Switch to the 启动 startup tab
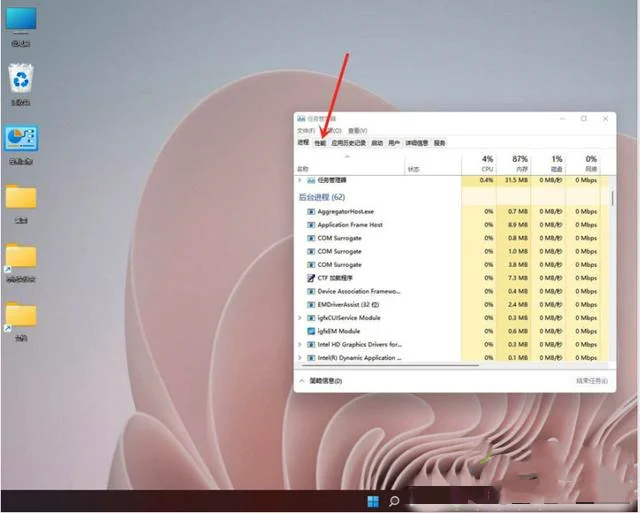This screenshot has height=513, width=640. tap(377, 143)
